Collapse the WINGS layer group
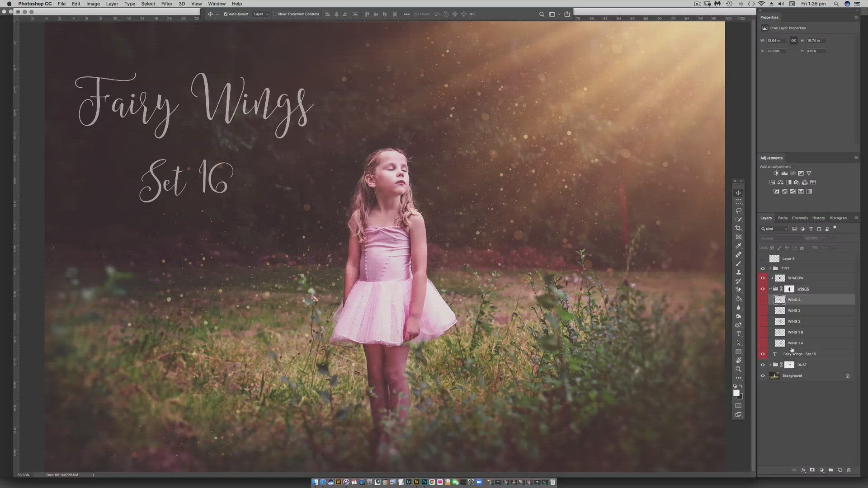Screen dimensions: 868x488 pos(770,289)
